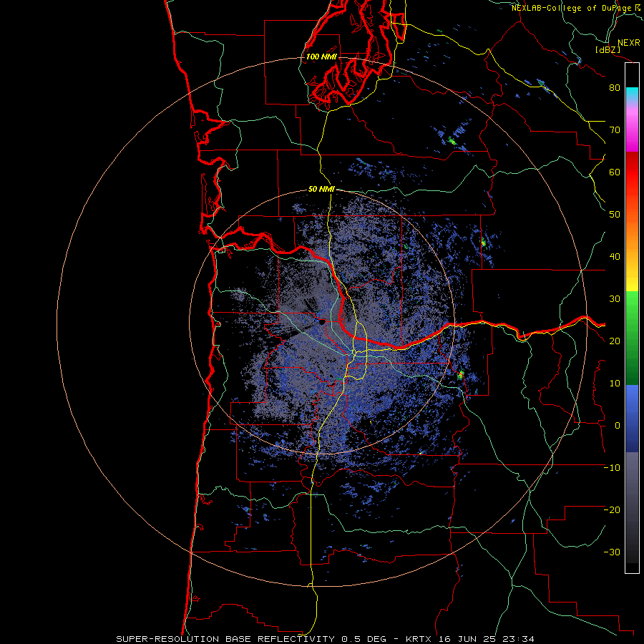Select the 30 value on the dBZ scale

(x=615, y=299)
